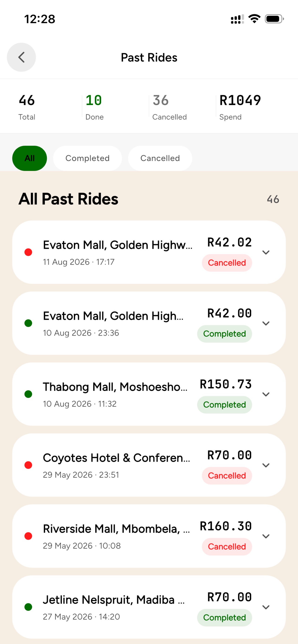Expand the Jetline Nelspruit ride chevron
Screen dimensions: 298x644
coord(266,607)
